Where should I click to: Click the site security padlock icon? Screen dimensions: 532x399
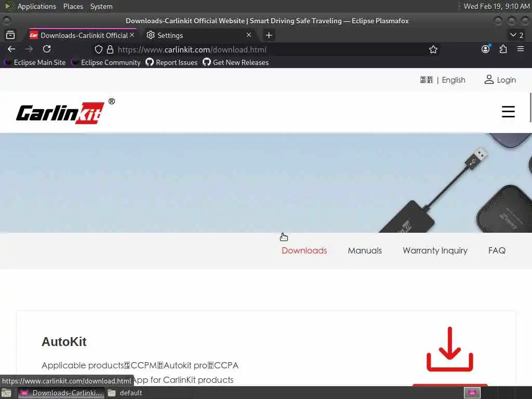pyautogui.click(x=110, y=49)
